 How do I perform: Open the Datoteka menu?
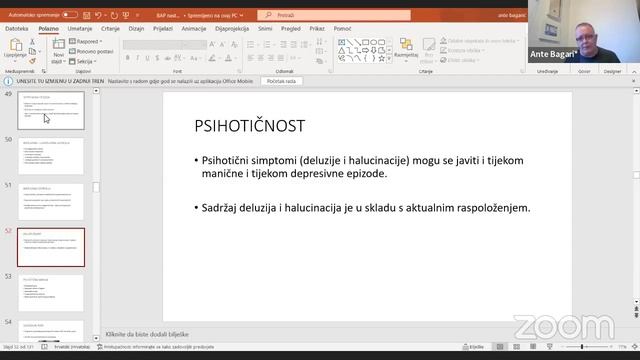coord(17,29)
